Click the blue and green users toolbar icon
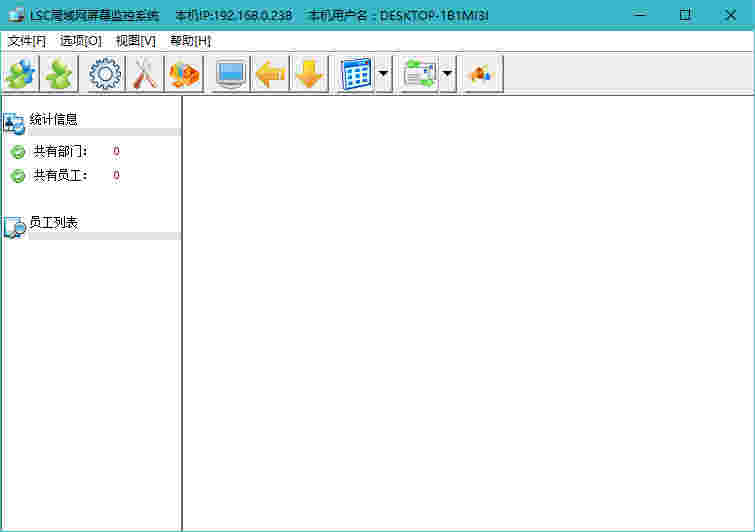 click(x=20, y=75)
